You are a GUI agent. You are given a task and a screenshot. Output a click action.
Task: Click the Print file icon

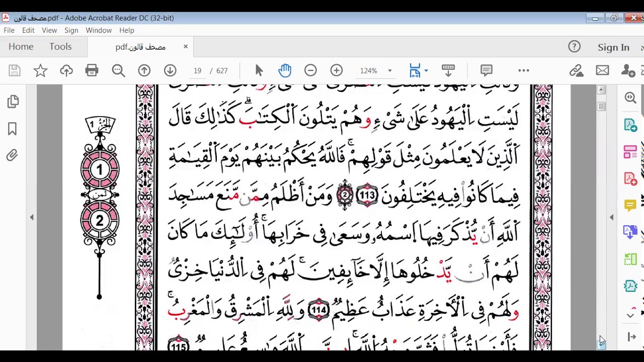click(x=92, y=71)
